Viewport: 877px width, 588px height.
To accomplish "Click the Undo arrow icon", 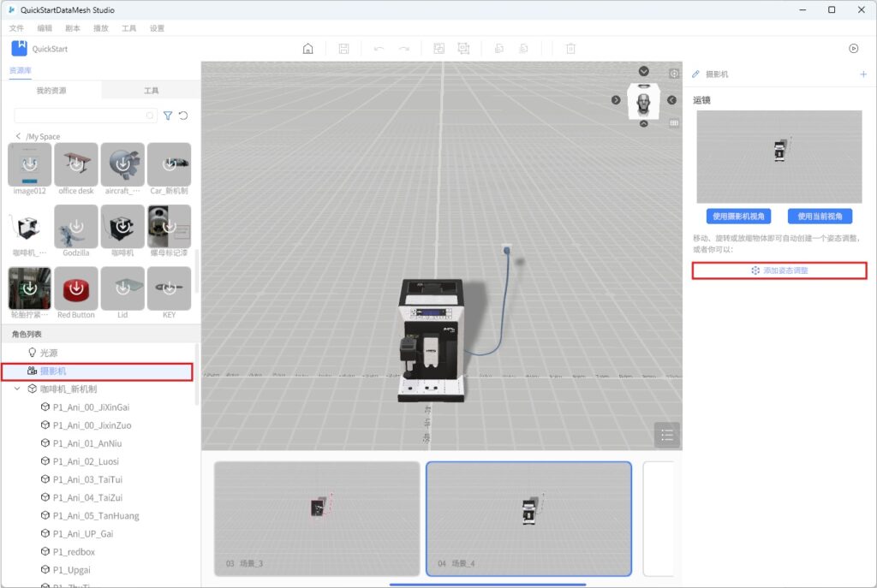I will point(379,49).
